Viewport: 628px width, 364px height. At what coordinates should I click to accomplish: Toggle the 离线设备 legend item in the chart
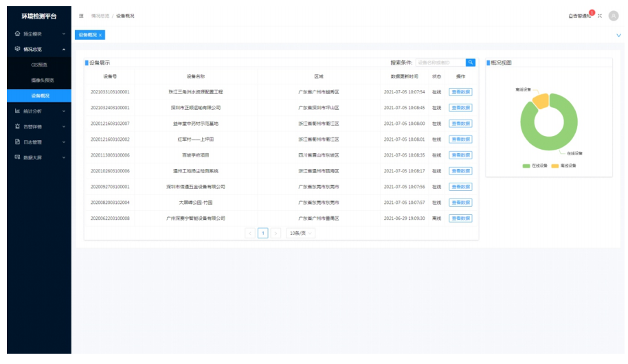click(563, 166)
